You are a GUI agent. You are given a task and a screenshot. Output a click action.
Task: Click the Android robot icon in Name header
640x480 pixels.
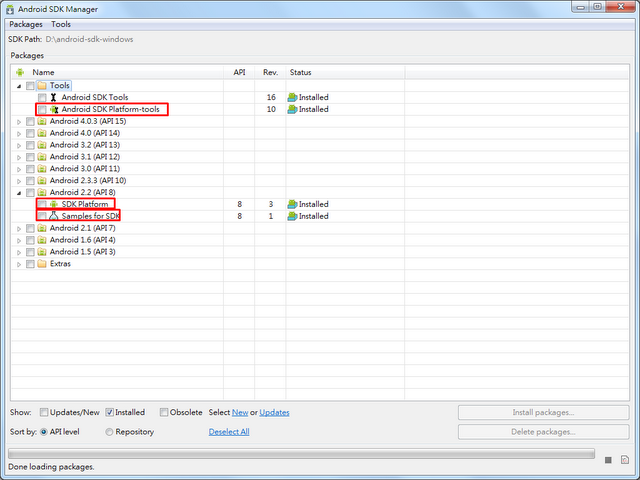[20, 72]
